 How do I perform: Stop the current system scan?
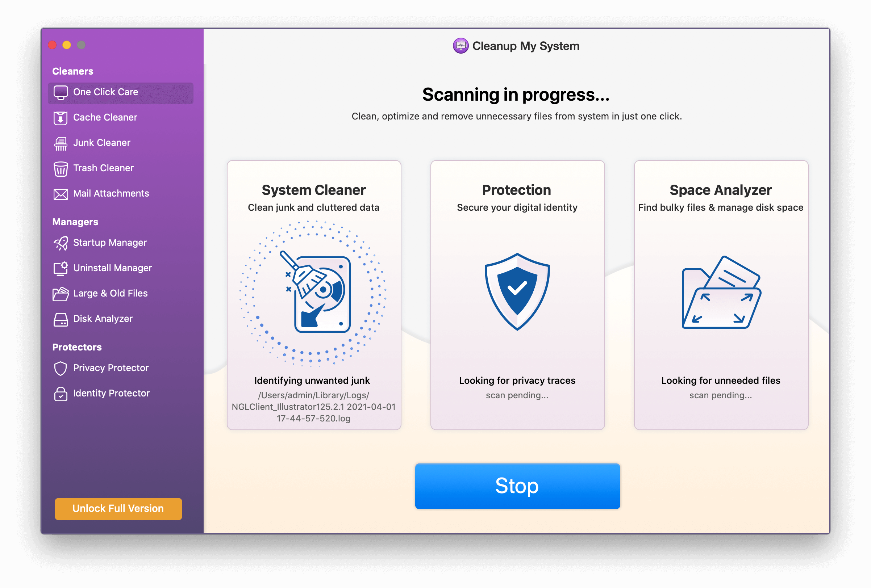coord(517,487)
